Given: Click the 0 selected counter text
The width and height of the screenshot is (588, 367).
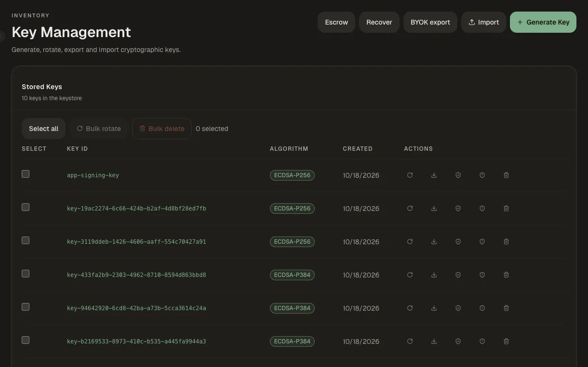Looking at the screenshot, I should pos(212,129).
